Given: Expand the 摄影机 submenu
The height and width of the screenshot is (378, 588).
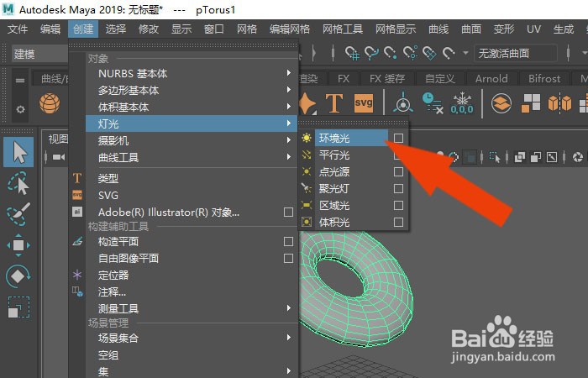Looking at the screenshot, I should click(x=192, y=140).
